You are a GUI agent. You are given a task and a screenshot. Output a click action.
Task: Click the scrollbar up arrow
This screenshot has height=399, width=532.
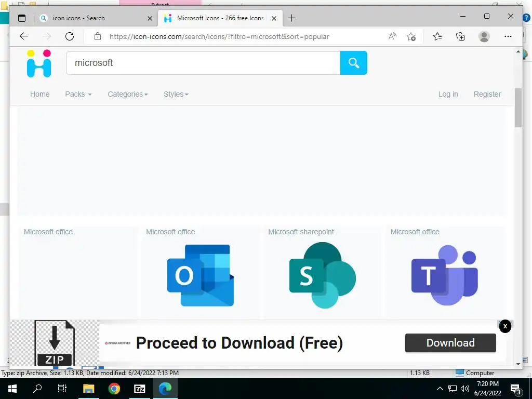click(518, 51)
